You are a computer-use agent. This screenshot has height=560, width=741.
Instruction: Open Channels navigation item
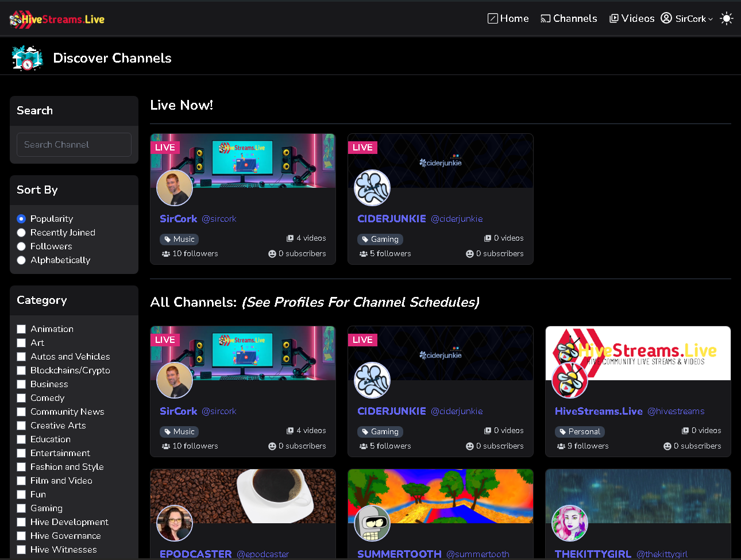tap(569, 18)
